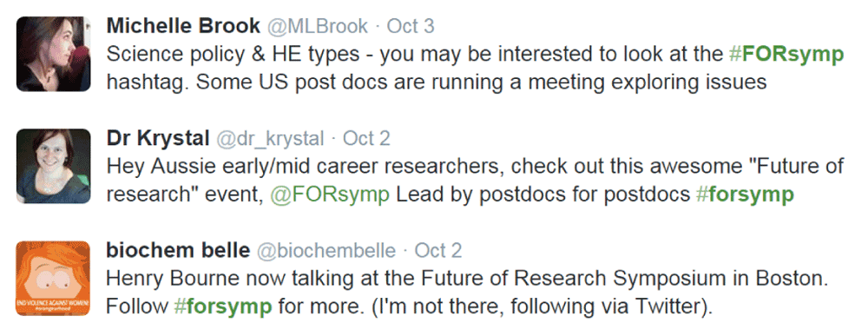The width and height of the screenshot is (868, 336).
Task: Select biochem belle's tweet text about Henry Bourne
Action: (x=467, y=293)
